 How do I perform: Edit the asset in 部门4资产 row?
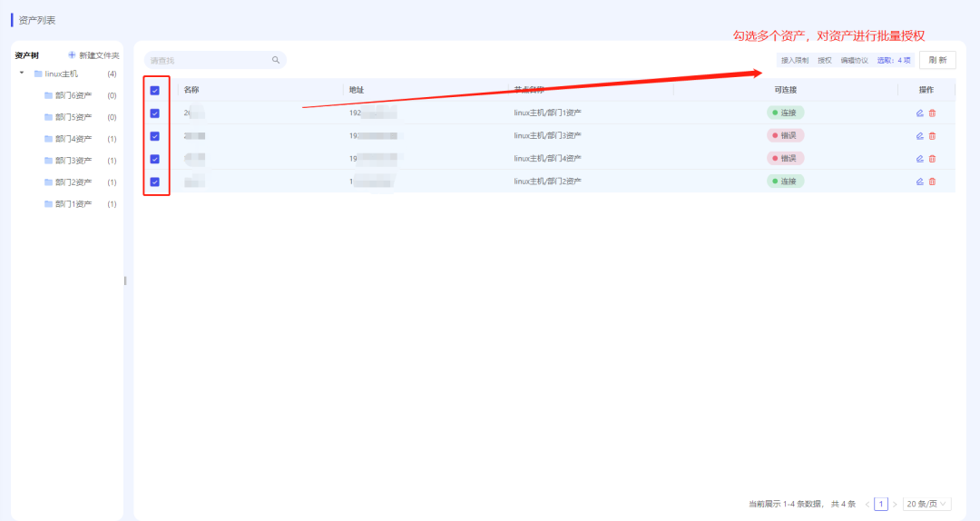click(919, 159)
